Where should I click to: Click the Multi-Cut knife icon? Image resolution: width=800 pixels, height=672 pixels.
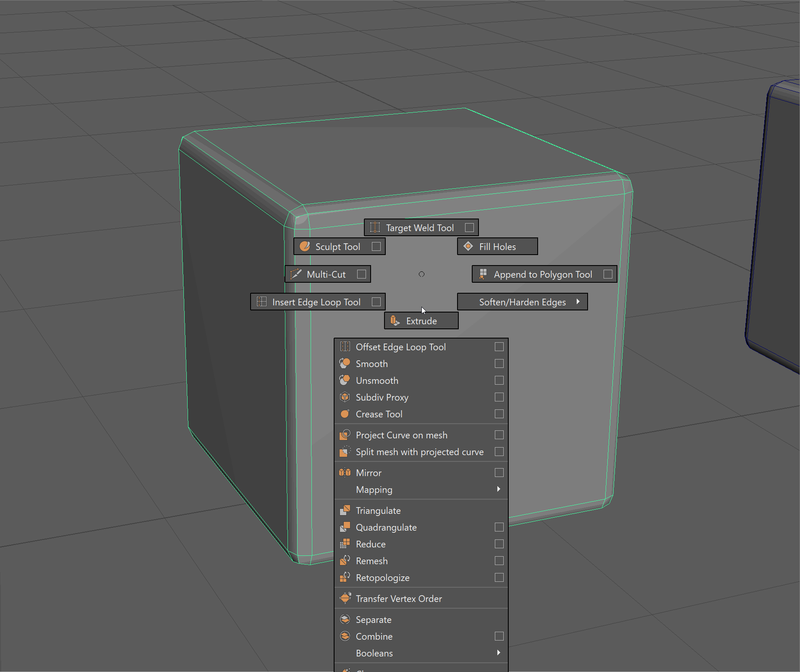pos(296,274)
